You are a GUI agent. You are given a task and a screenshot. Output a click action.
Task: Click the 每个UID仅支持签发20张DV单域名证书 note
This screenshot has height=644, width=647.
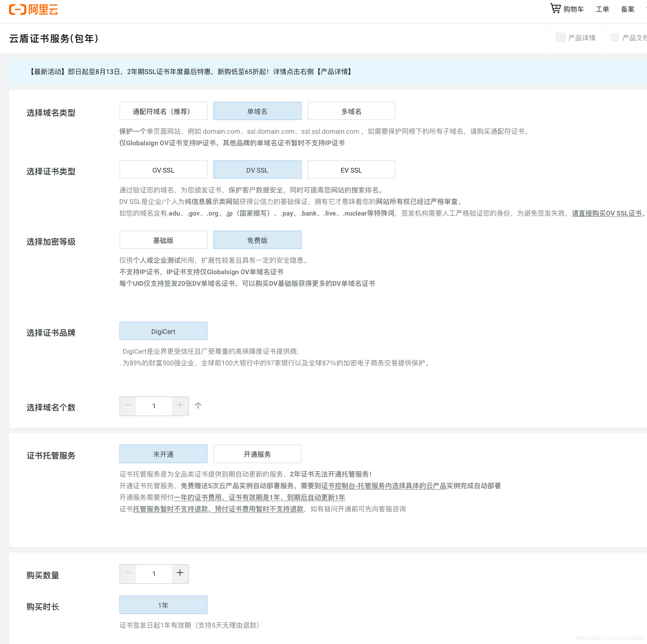tap(247, 283)
